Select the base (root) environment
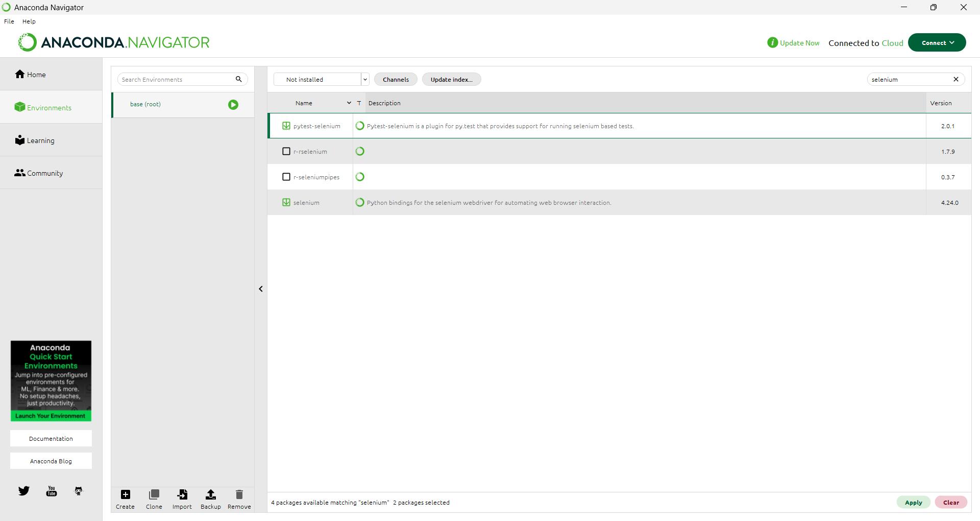 pyautogui.click(x=183, y=105)
